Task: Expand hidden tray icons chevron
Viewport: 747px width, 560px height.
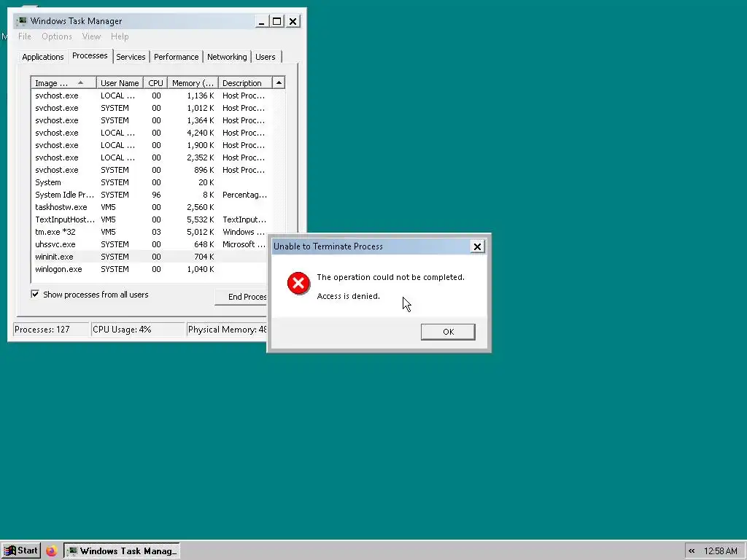Action: click(x=692, y=551)
